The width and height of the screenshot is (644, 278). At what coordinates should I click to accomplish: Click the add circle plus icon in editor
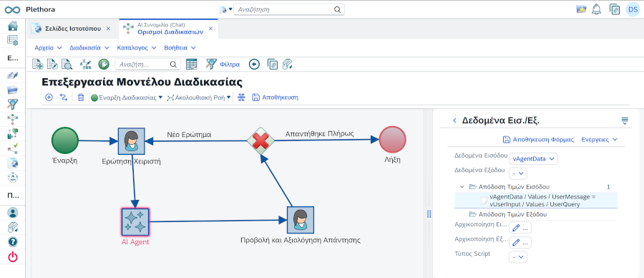[x=49, y=97]
